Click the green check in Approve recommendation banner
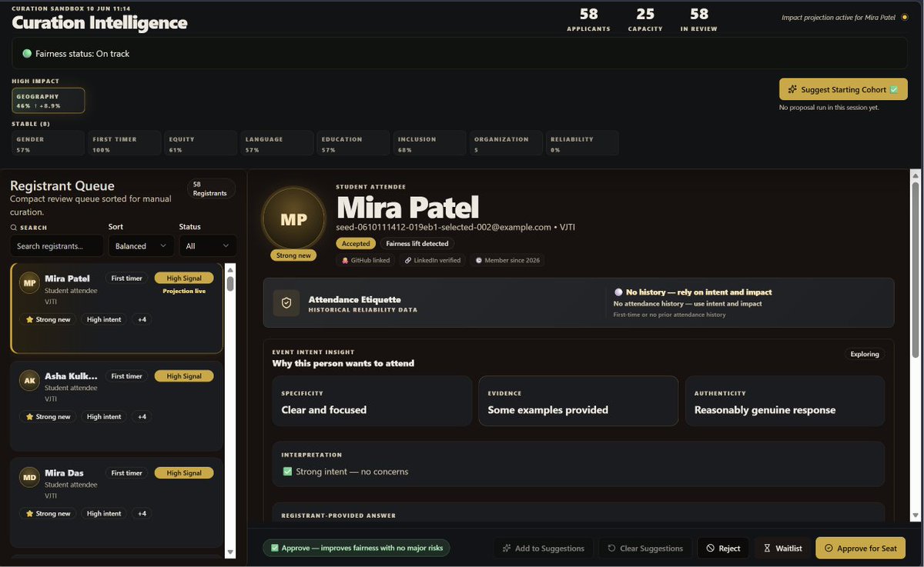This screenshot has height=567, width=924. pyautogui.click(x=275, y=549)
